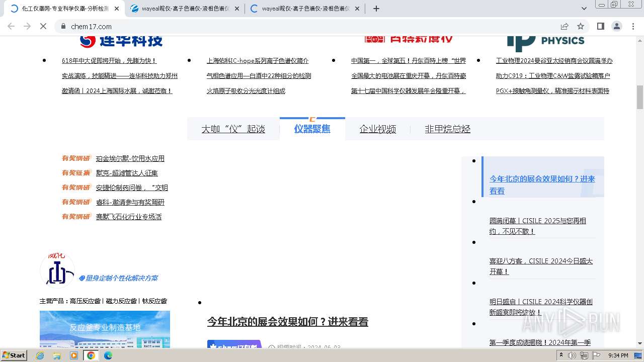This screenshot has width=644, height=362.
Task: Open 第十七届中国科学仪器发展年会 link
Action: coord(409,91)
